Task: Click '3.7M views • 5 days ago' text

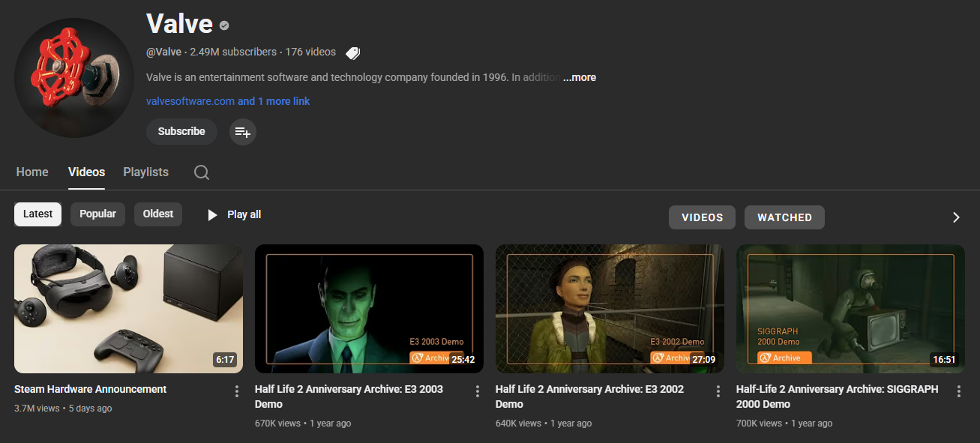Action: coord(63,409)
